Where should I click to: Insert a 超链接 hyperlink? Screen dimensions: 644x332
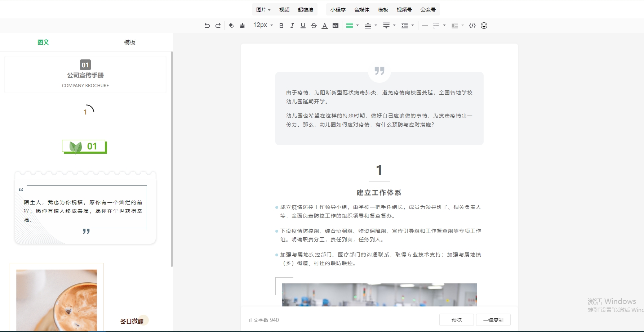pyautogui.click(x=306, y=10)
